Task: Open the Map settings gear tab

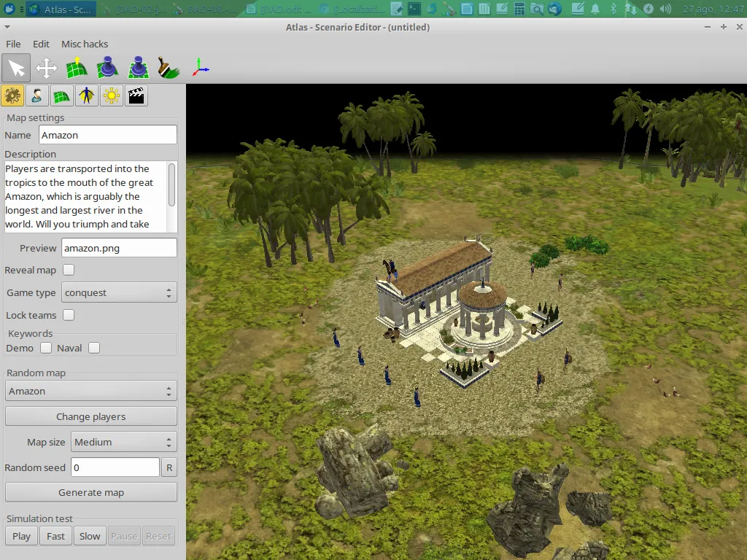Action: pyautogui.click(x=12, y=96)
